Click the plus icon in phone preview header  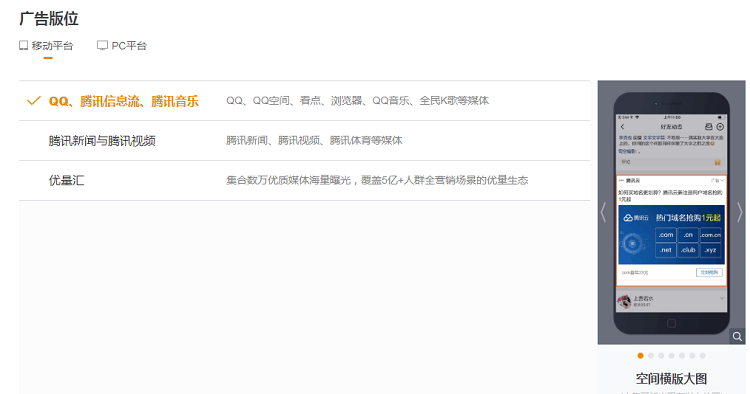click(720, 127)
